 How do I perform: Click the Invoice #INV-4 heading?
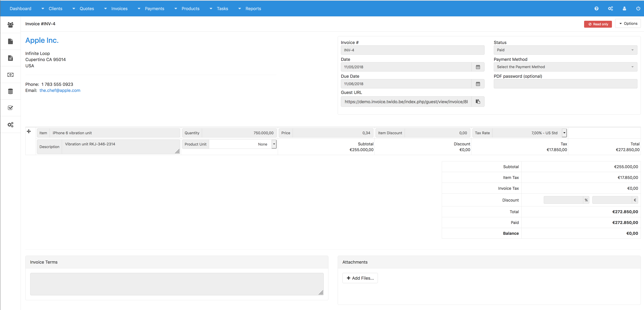pyautogui.click(x=40, y=24)
